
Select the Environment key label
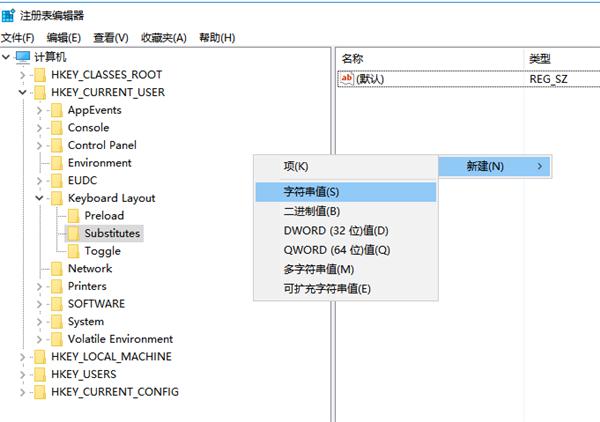click(99, 163)
